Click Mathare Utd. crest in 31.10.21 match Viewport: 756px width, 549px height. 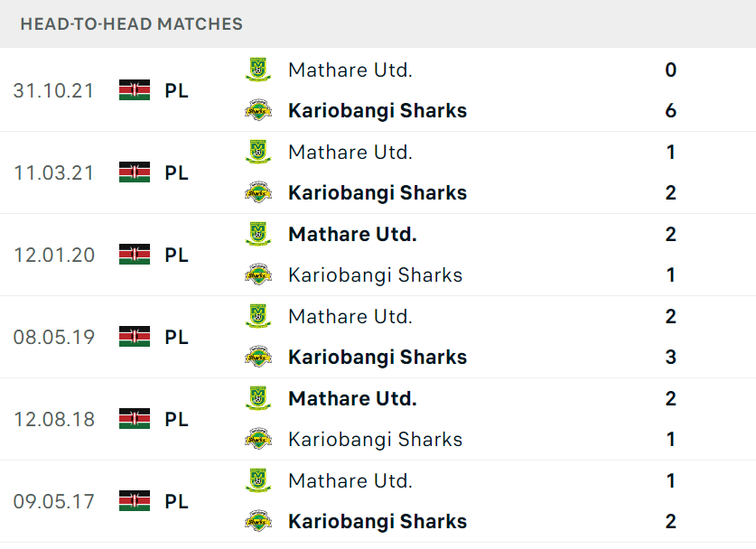[x=258, y=70]
